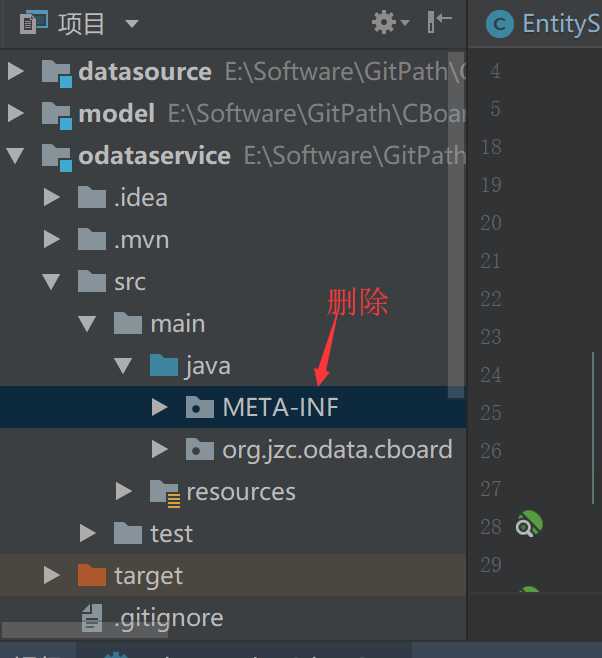Click the hide project panel icon
The height and width of the screenshot is (658, 602).
[439, 22]
